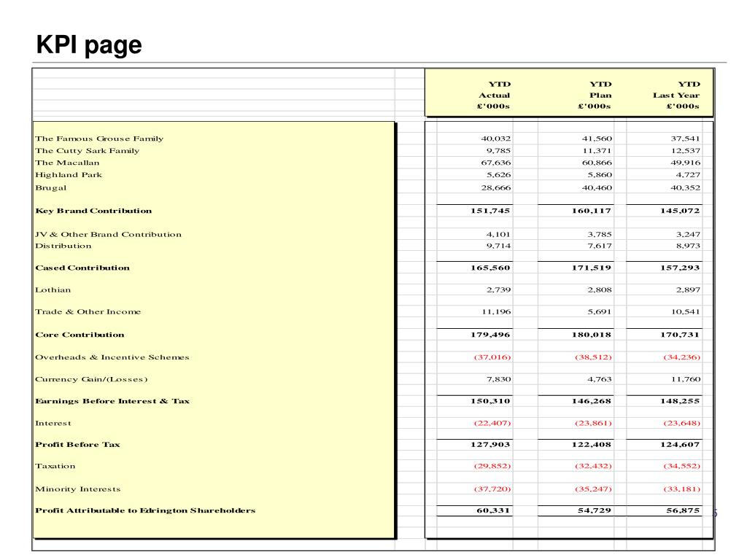Select the 'Taxation' row label
The image size is (747, 560).
55,466
